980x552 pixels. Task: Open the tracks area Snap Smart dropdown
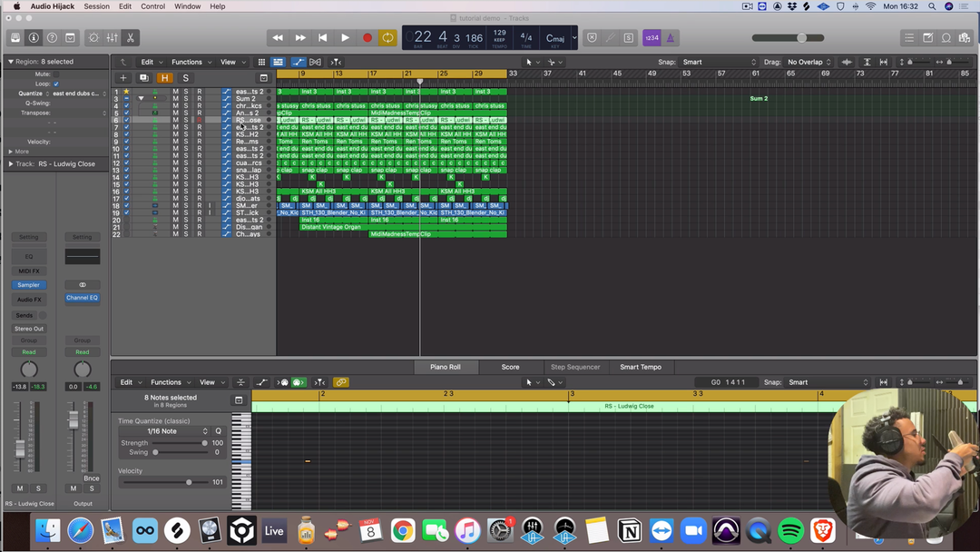tap(719, 62)
